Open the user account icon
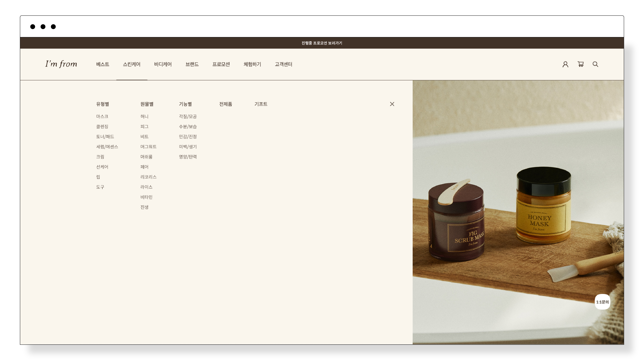The image size is (644, 364). click(565, 64)
